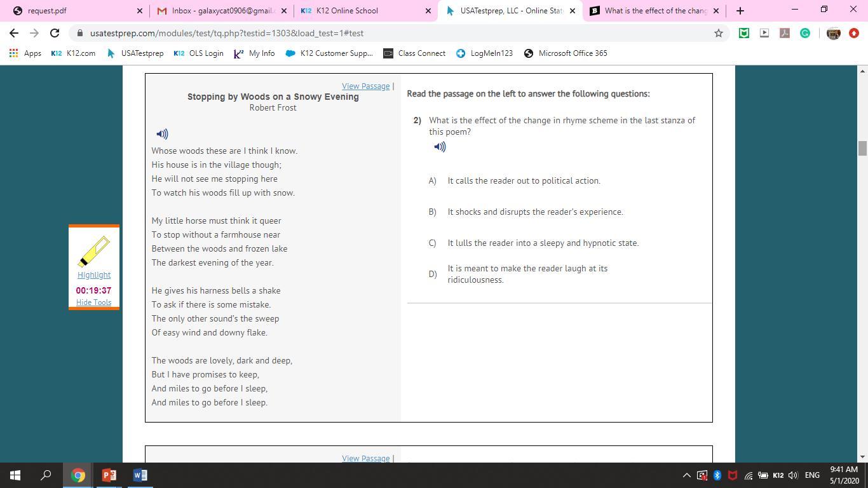This screenshot has width=868, height=488.
Task: Open the My Info bookmark
Action: coord(254,53)
